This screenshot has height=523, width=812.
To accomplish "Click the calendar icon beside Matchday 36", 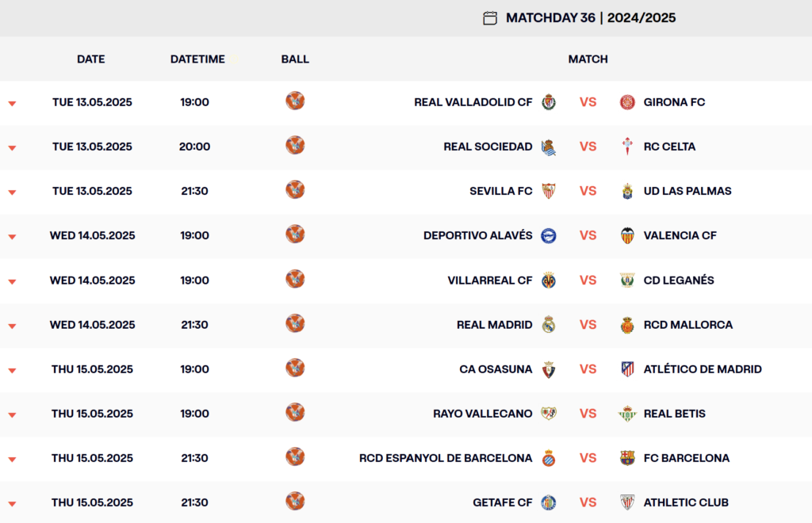I will (x=490, y=18).
